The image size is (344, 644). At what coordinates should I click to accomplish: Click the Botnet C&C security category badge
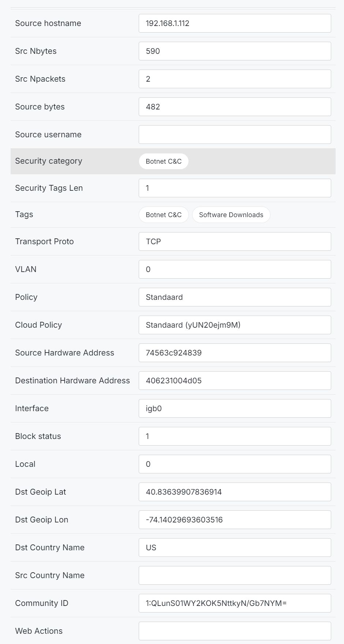tap(164, 161)
